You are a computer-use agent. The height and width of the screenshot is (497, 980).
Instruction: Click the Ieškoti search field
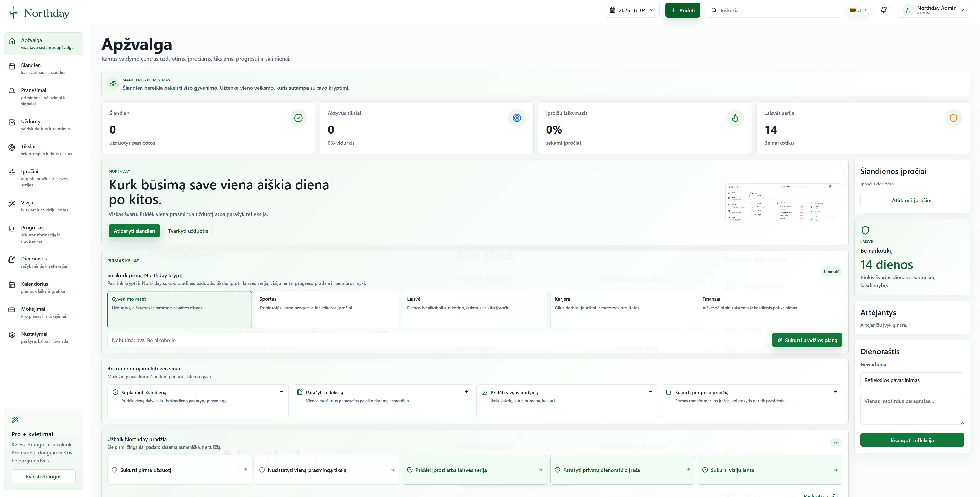[x=773, y=10]
